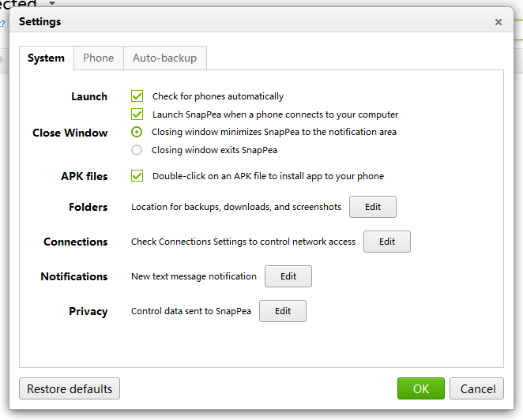Click the 'Control data sent to SnapPea' text

(191, 311)
